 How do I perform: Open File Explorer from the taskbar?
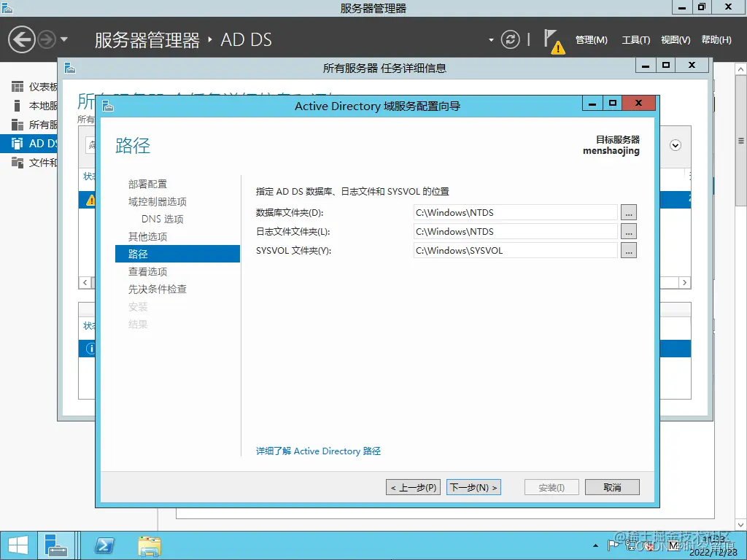(149, 545)
